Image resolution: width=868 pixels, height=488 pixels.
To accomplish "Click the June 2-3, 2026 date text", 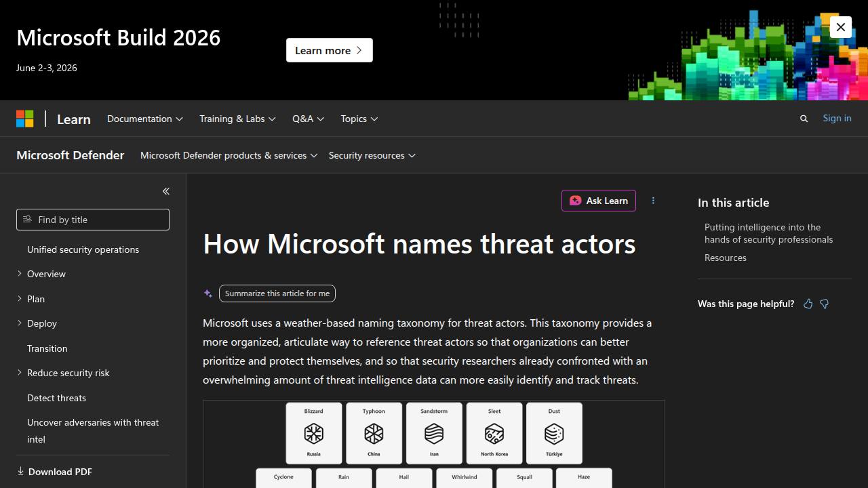I will [x=47, y=68].
